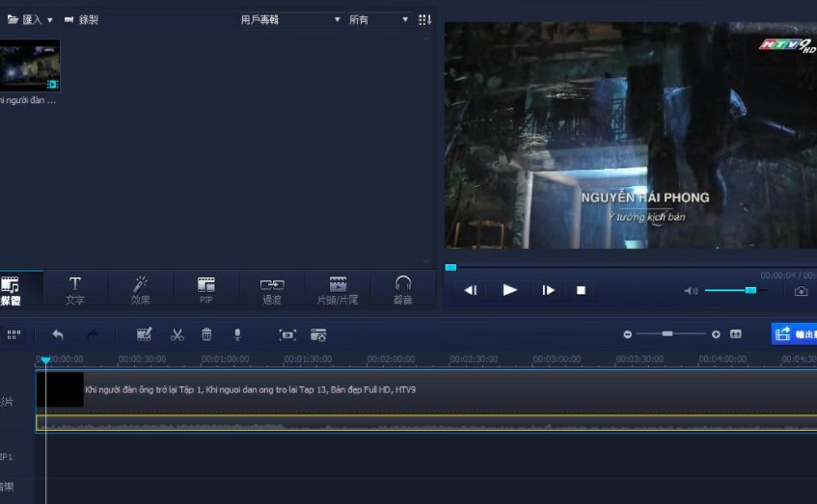Click the blue 輸出 export button

pyautogui.click(x=794, y=333)
